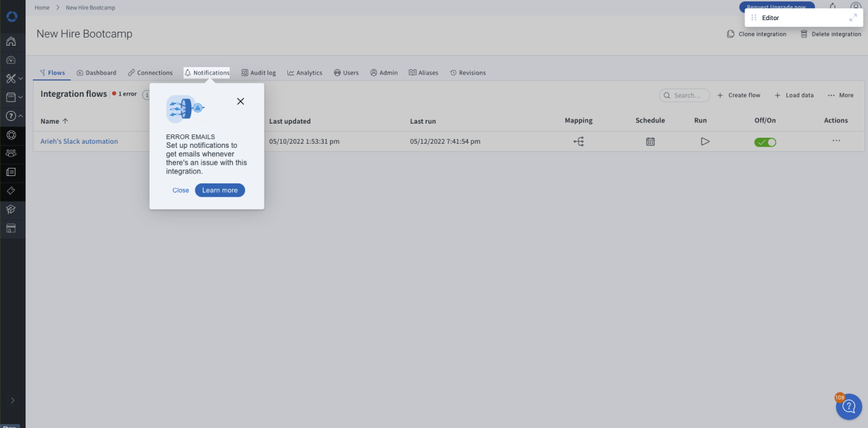Image resolution: width=868 pixels, height=428 pixels.
Task: Open the schedule calendar icon for the flow
Action: click(650, 142)
